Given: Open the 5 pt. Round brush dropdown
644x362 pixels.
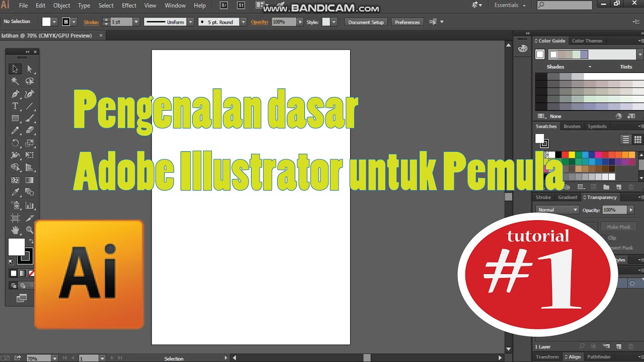Looking at the screenshot, I should [x=244, y=22].
